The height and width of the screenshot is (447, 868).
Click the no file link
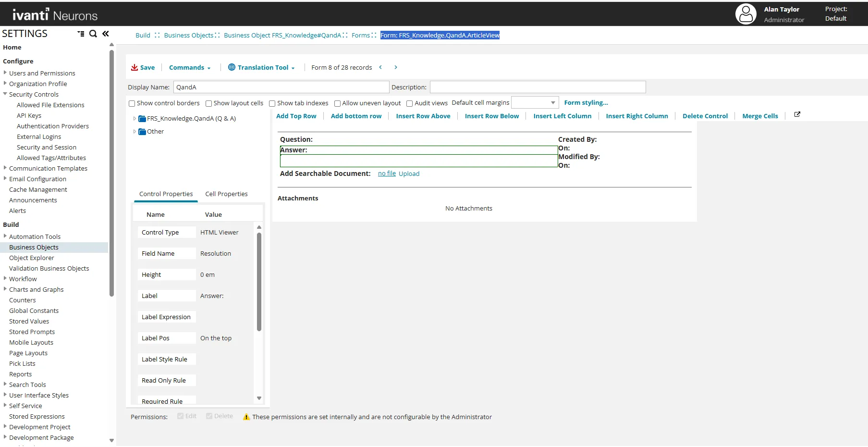[387, 174]
